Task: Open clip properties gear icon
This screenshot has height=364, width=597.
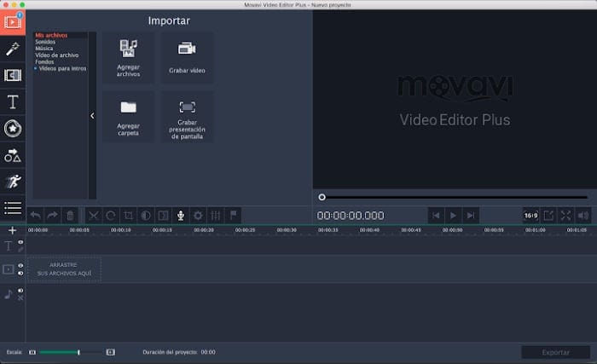Action: [198, 216]
